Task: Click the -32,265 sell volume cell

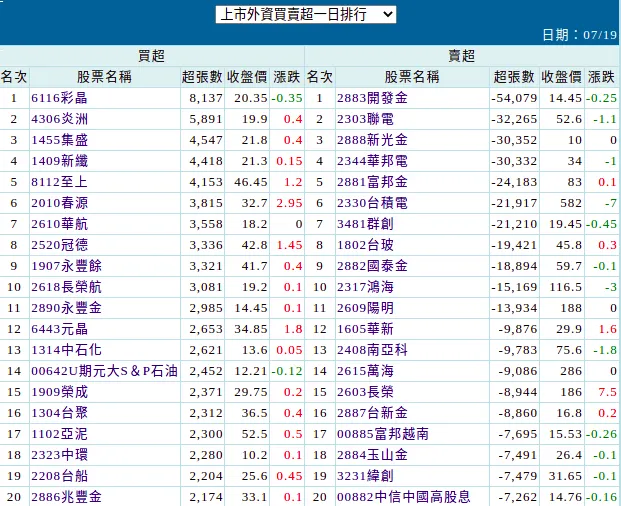Action: 514,119
